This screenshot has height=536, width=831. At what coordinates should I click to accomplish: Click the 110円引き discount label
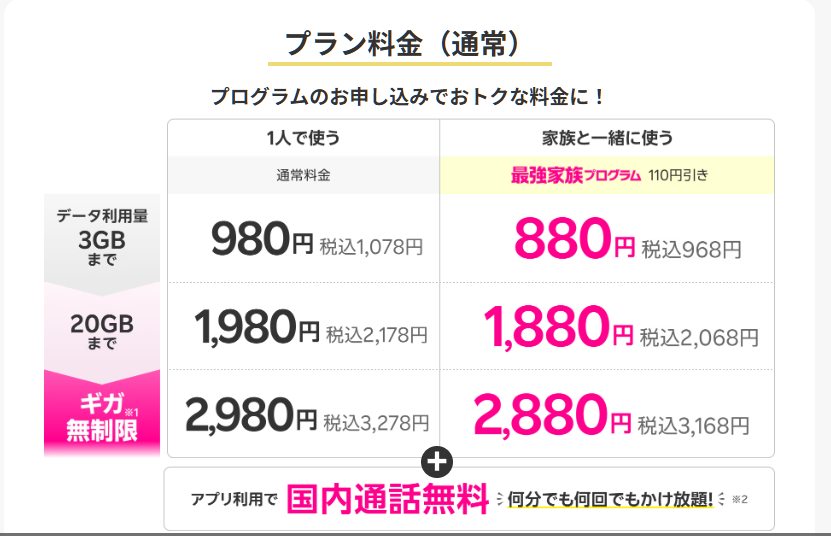coord(678,175)
